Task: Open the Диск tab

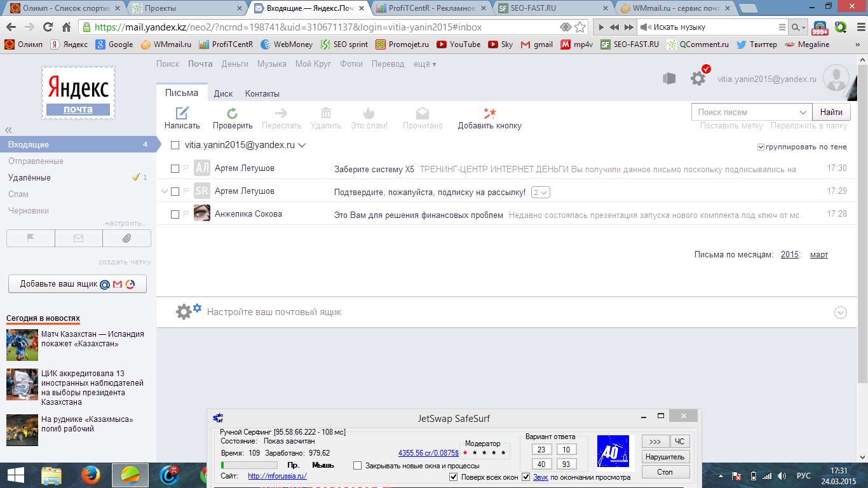Action: 223,93
